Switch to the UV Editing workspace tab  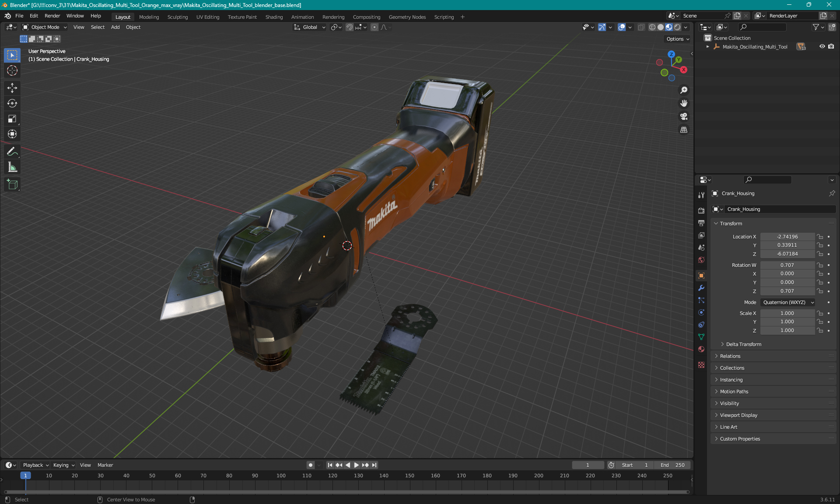[208, 17]
